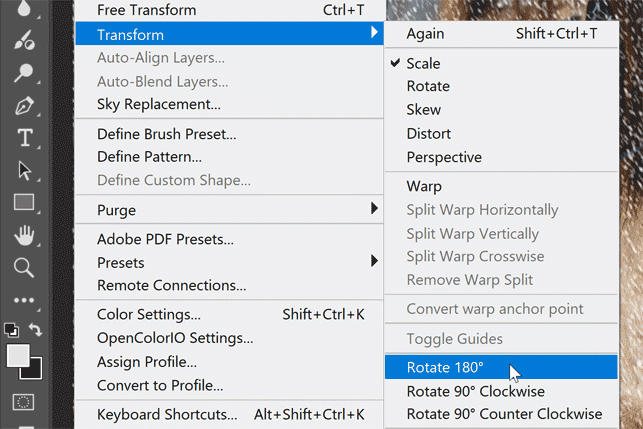Open the foreground color picker swatch
643x429 pixels.
point(17,354)
